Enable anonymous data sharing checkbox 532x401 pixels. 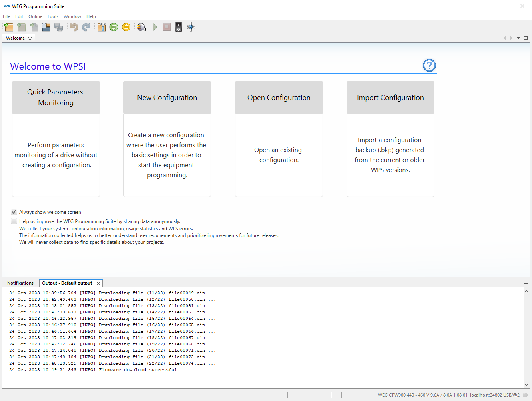tap(14, 221)
